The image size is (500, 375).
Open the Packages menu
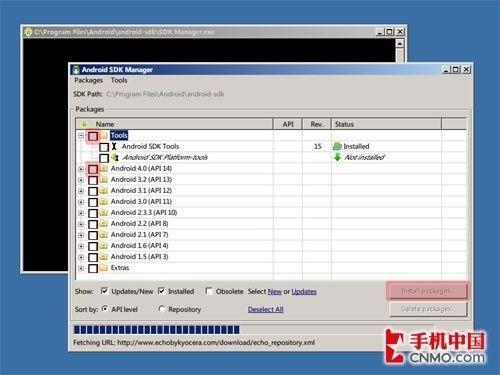click(x=88, y=80)
